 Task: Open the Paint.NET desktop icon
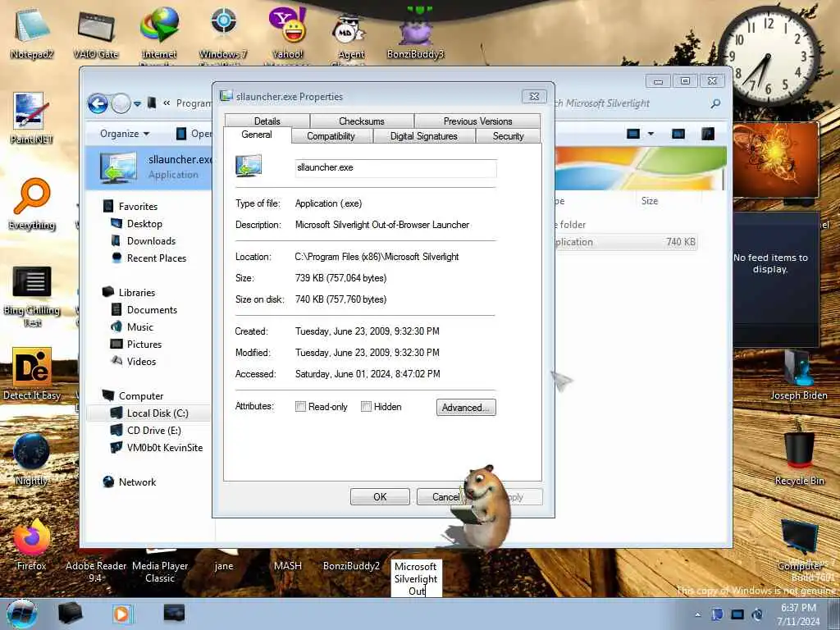click(31, 118)
